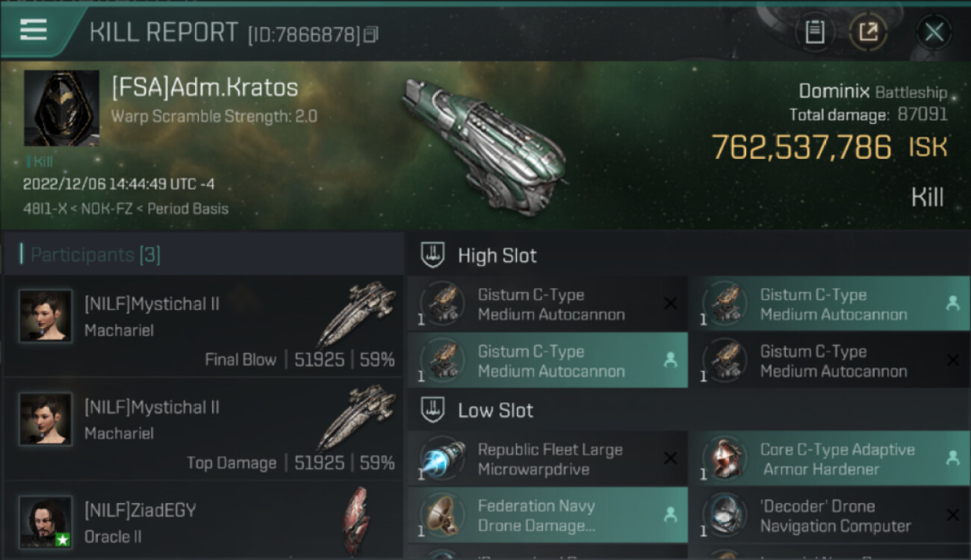The image size is (971, 560).
Task: Open the hamburger menu
Action: click(34, 30)
